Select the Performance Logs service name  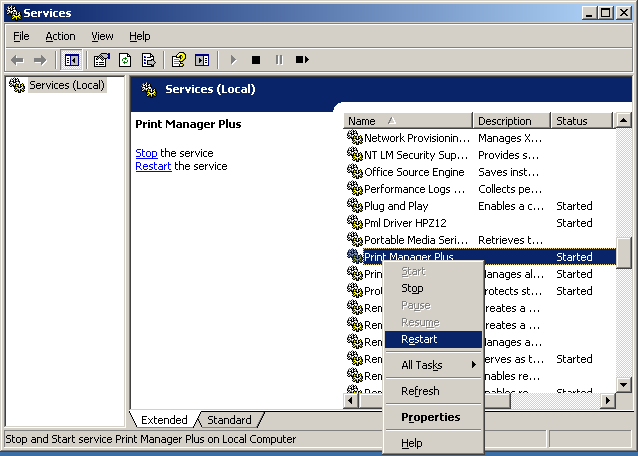[415, 189]
